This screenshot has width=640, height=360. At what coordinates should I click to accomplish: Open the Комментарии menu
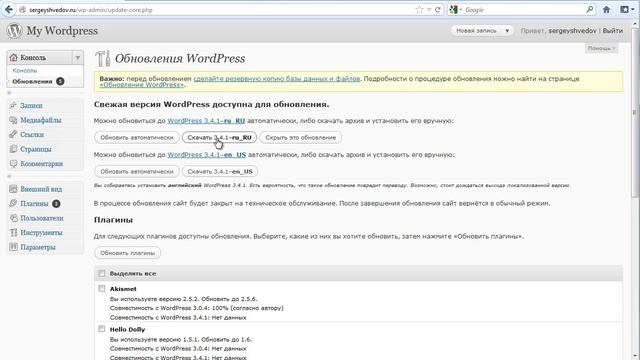[x=42, y=164]
